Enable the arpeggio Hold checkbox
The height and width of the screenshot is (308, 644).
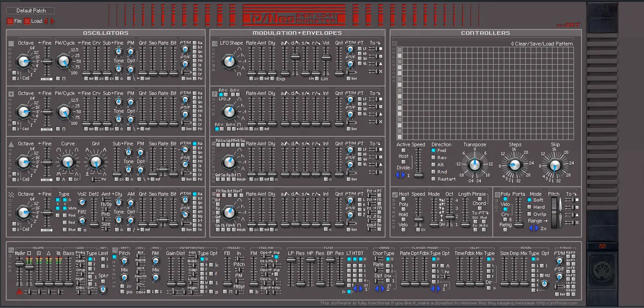[x=403, y=220]
